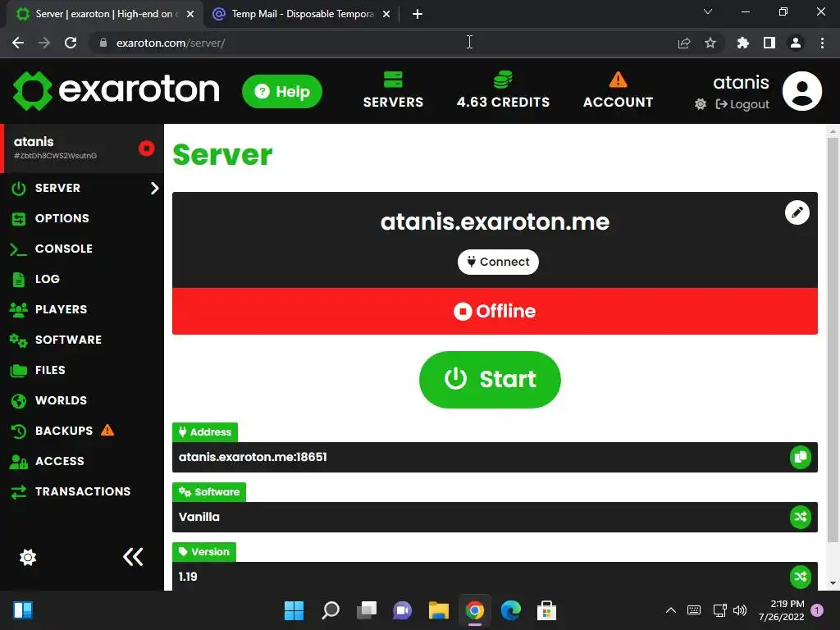Click the Connect button
This screenshot has width=840, height=630.
(x=498, y=262)
